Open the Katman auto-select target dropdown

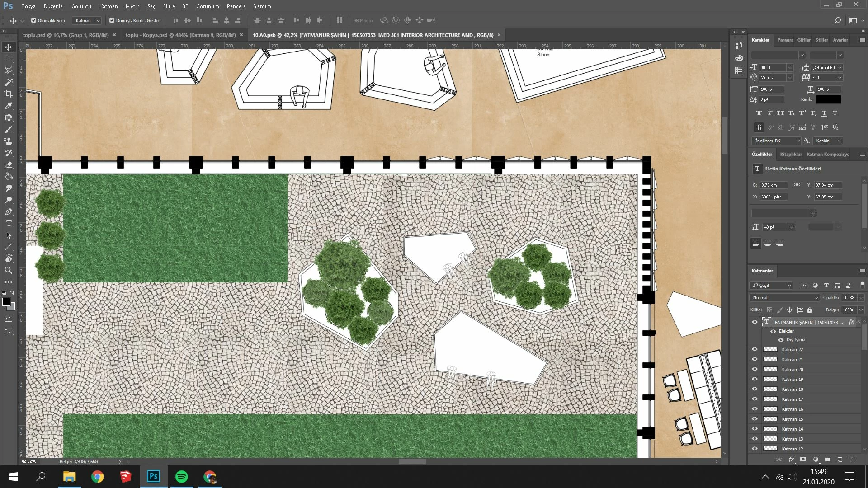[88, 20]
